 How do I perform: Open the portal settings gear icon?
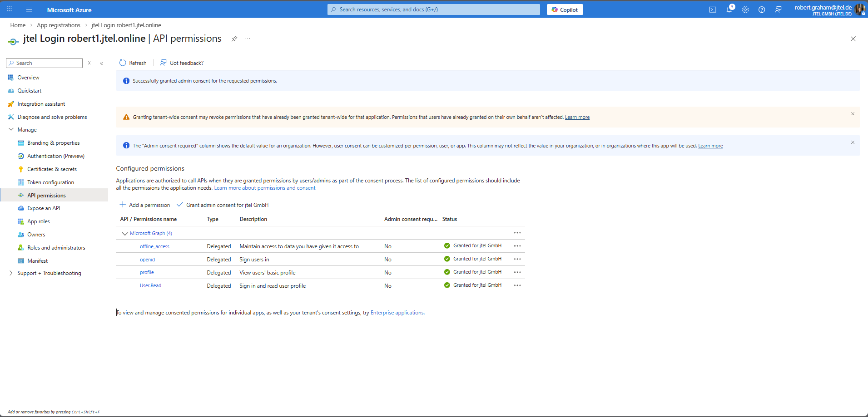coord(745,10)
